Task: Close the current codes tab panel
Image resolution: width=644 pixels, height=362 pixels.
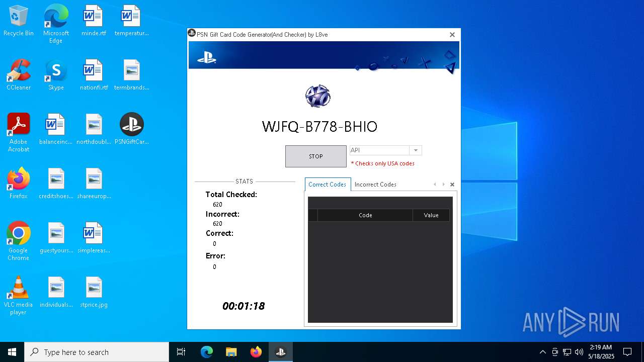Action: tap(452, 185)
